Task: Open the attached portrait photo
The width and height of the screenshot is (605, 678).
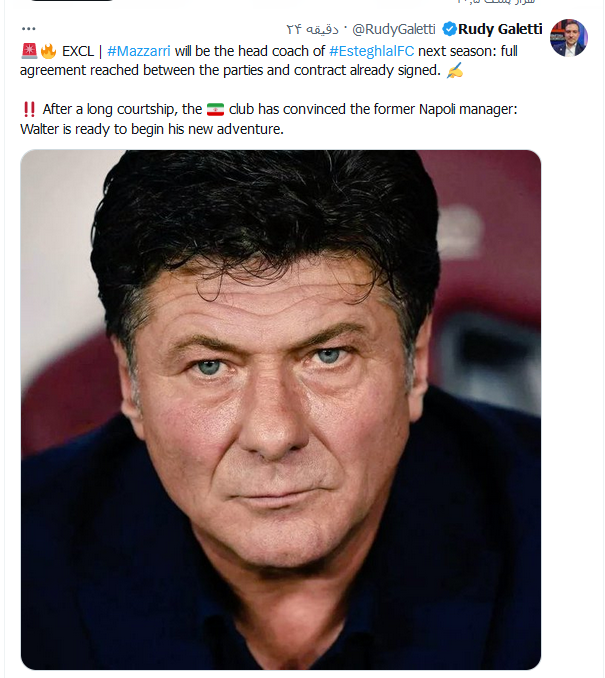Action: click(281, 409)
